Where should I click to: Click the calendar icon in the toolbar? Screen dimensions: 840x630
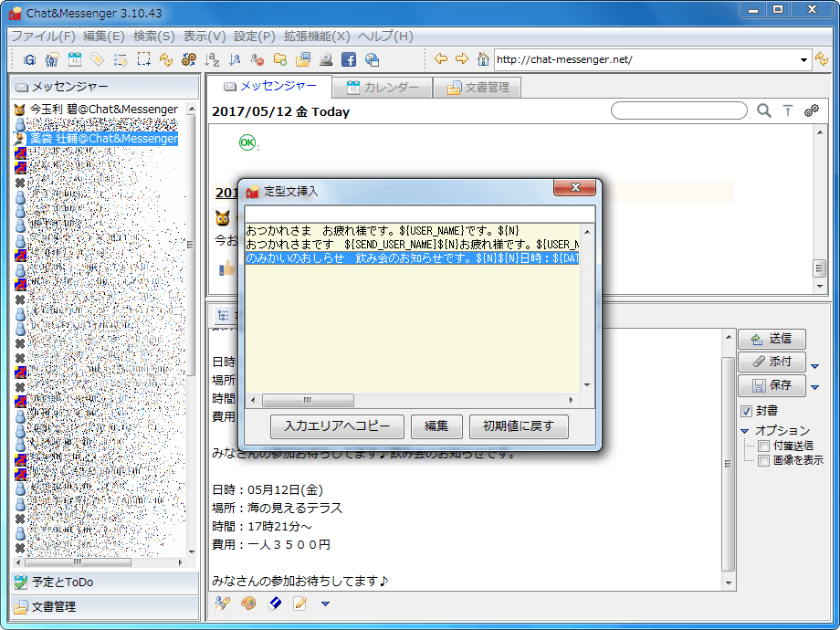coord(75,59)
